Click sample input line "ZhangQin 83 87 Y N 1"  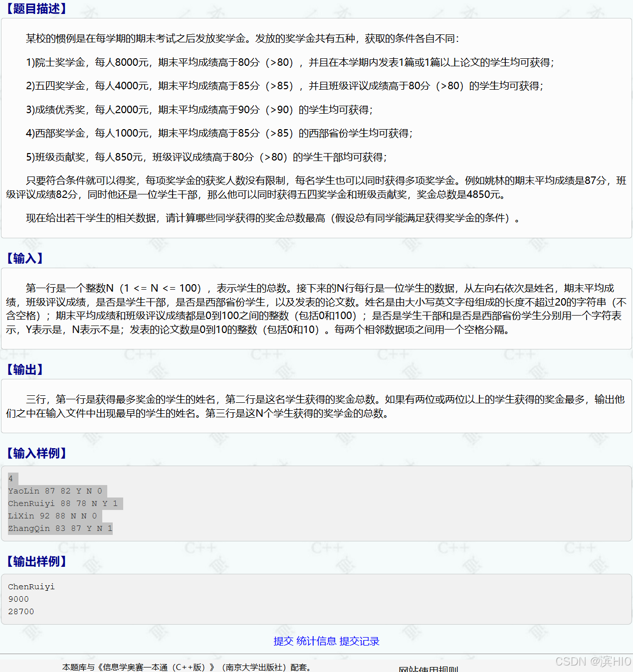tap(60, 528)
